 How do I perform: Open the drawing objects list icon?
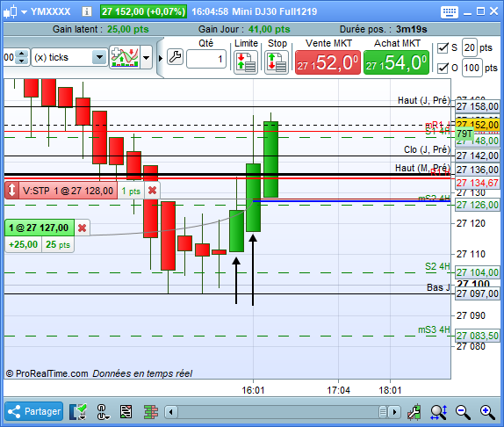pyautogui.click(x=126, y=412)
